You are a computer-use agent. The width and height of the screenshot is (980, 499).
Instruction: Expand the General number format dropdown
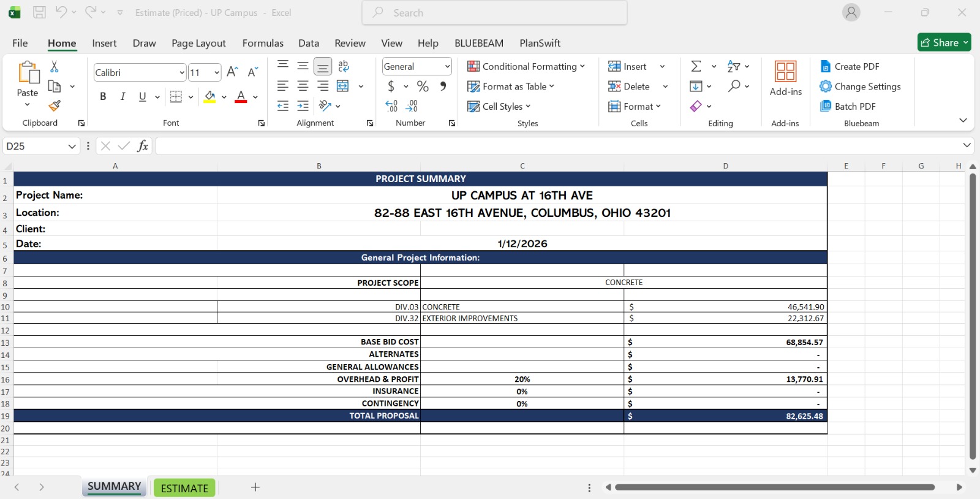pos(447,66)
